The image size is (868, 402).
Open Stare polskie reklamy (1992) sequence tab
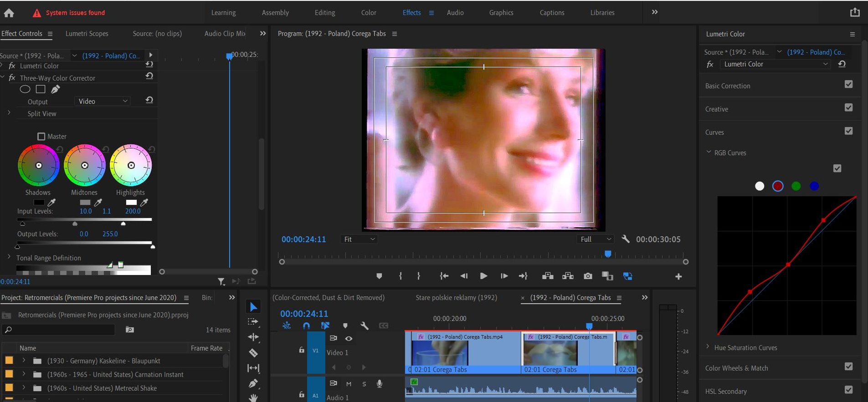pos(456,298)
